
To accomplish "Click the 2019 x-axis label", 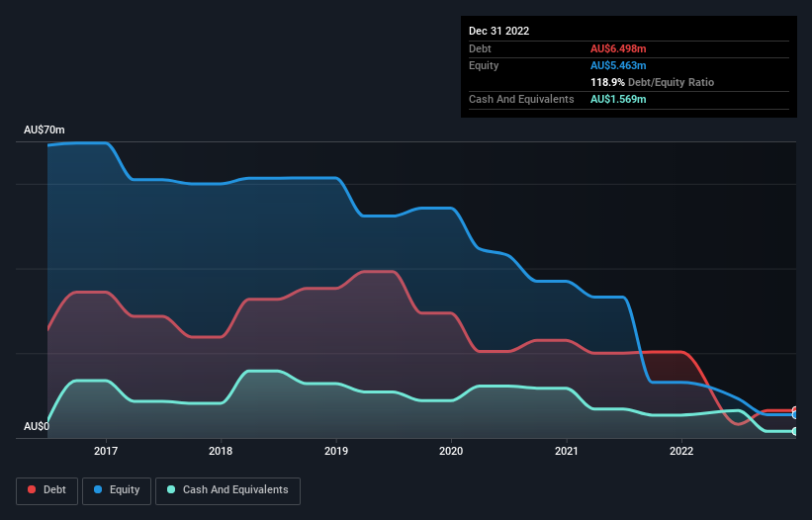I will [x=336, y=451].
